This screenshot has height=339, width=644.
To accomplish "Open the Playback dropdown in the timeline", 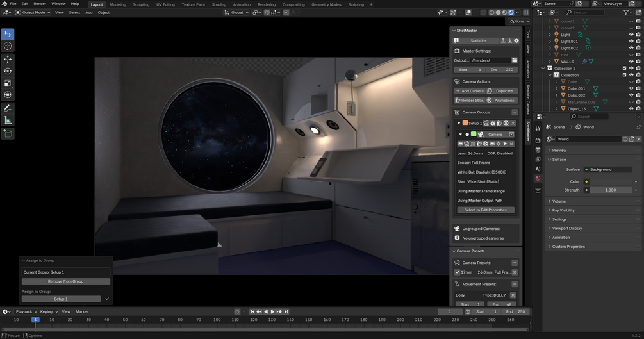I will 26,311.
